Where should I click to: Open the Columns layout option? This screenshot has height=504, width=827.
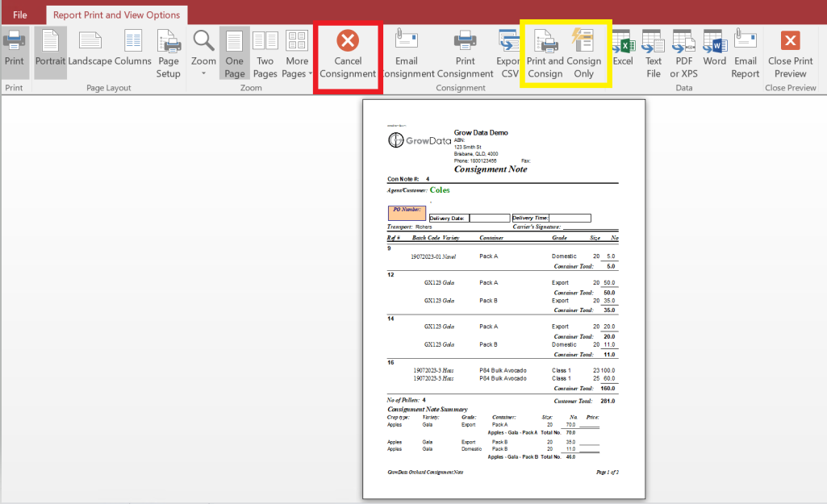[x=133, y=48]
